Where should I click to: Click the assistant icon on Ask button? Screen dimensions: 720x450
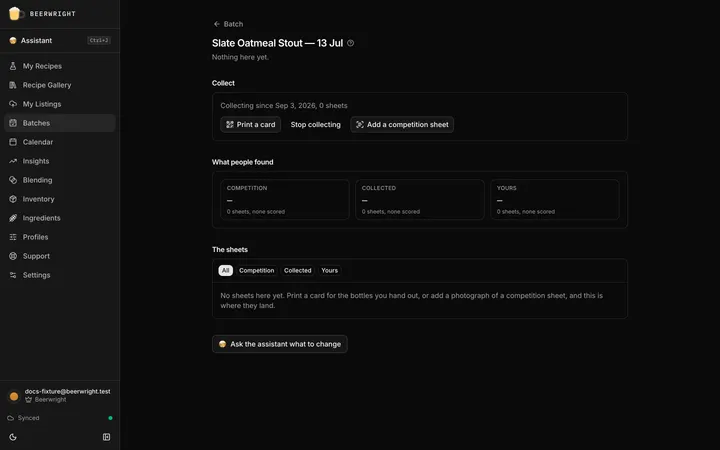222,344
